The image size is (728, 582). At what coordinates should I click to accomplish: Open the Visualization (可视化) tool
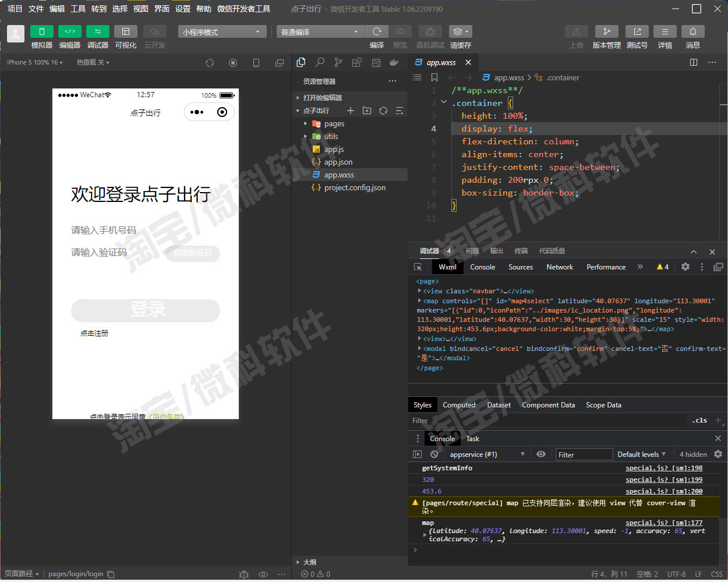[125, 31]
